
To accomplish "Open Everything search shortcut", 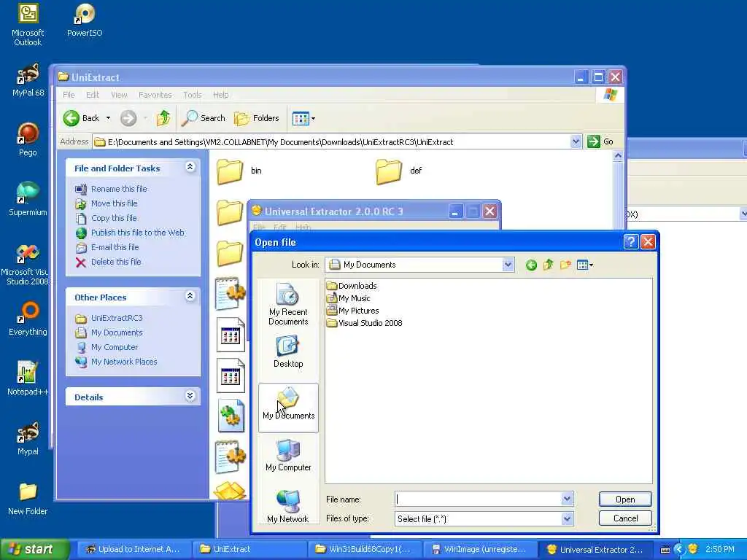I will pyautogui.click(x=28, y=319).
